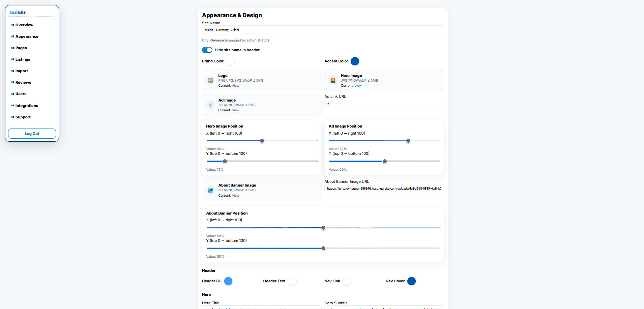
Task: Click the About Banner Image URL field
Action: click(384, 189)
